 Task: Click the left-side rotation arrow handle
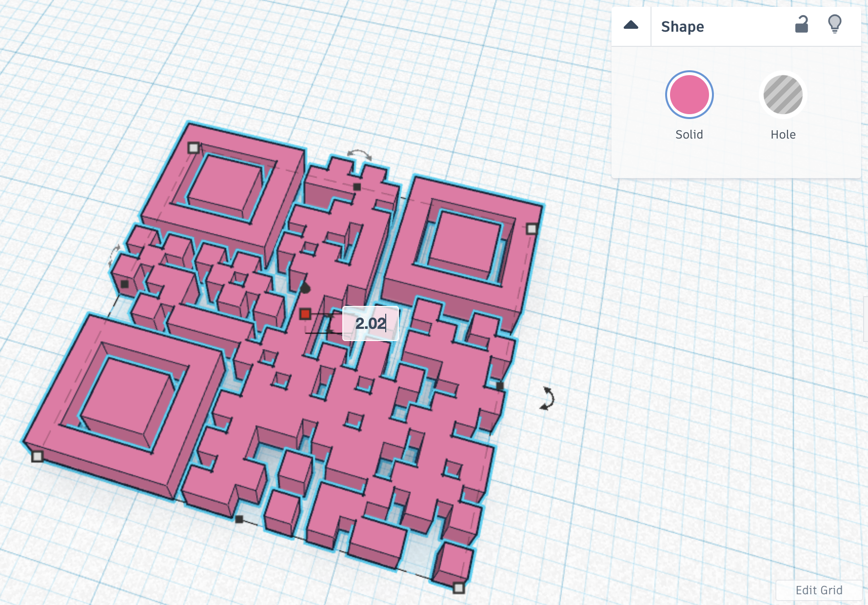115,255
